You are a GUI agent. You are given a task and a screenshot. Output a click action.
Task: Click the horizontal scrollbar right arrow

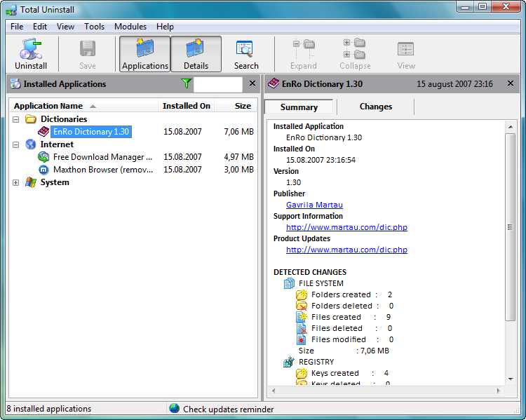pos(498,391)
